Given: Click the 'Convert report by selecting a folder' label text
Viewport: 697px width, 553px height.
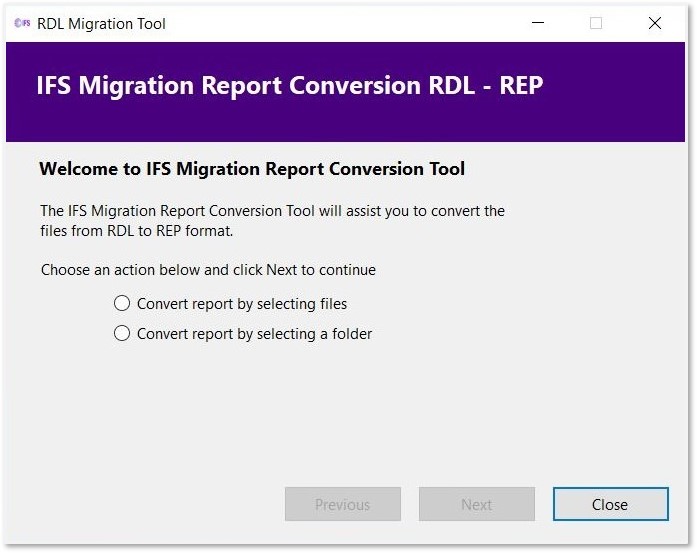Looking at the screenshot, I should [x=254, y=334].
